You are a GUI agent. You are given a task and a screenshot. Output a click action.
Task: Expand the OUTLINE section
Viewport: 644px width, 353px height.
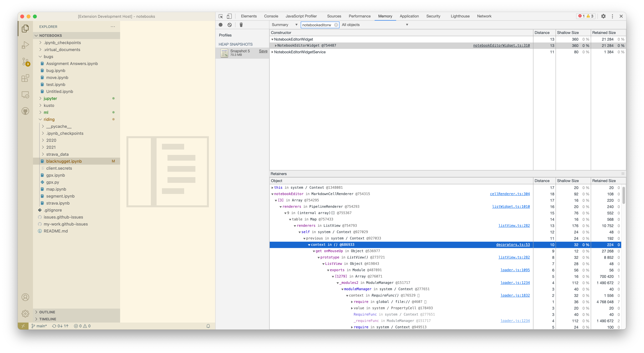36,312
